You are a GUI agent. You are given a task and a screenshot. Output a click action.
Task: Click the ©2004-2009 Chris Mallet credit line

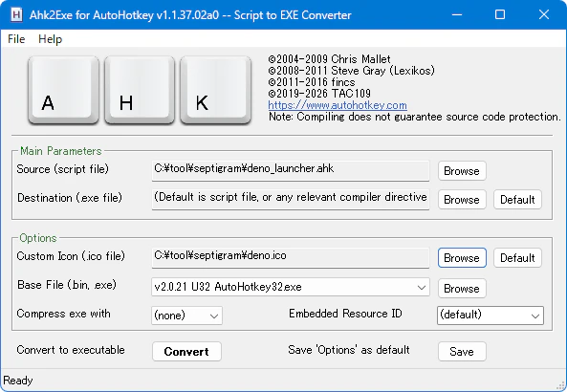coord(329,59)
